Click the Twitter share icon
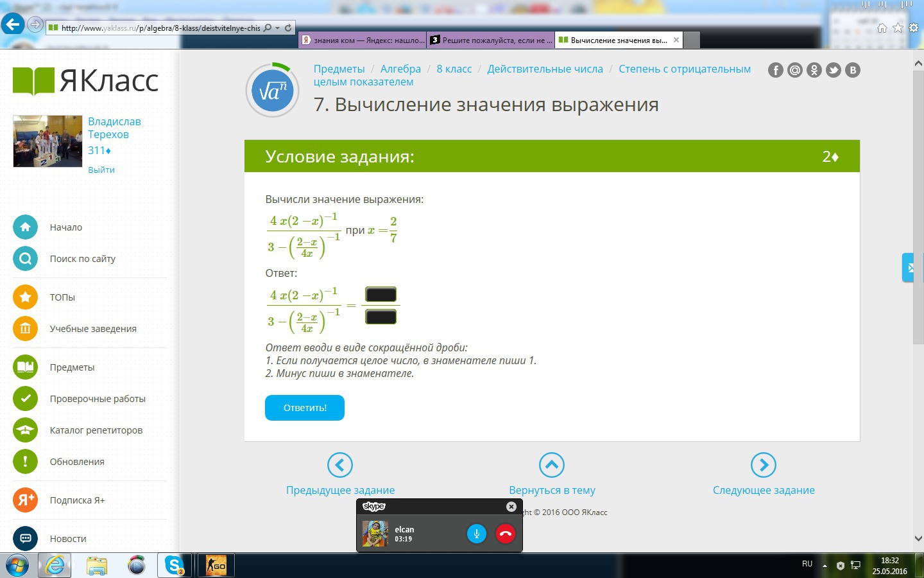Image resolution: width=924 pixels, height=578 pixels. coord(833,70)
